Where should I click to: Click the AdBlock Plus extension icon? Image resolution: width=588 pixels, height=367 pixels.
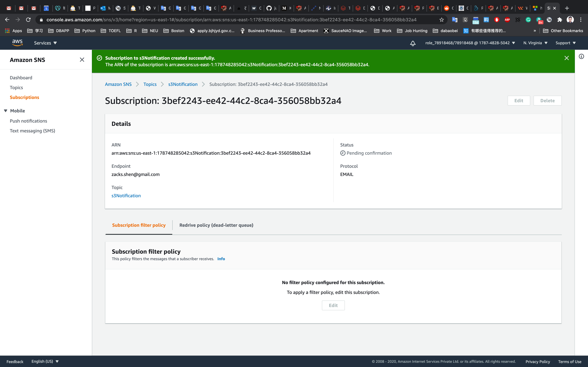pos(507,20)
